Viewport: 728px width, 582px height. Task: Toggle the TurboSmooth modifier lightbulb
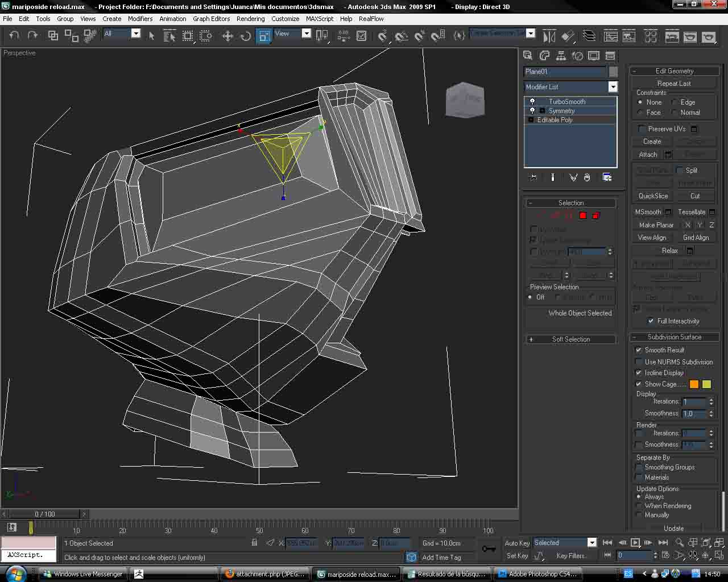point(532,102)
